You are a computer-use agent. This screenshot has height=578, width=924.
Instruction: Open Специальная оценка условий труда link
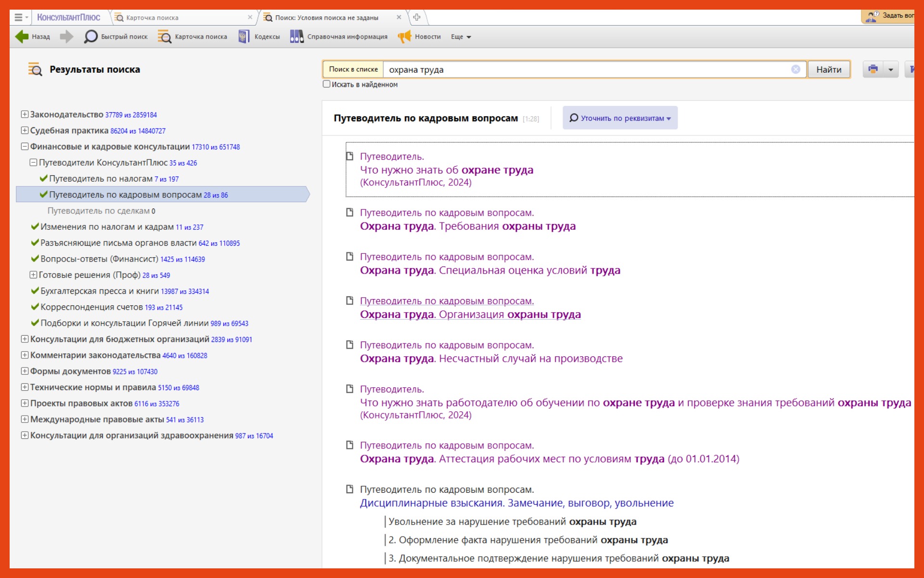coord(490,271)
